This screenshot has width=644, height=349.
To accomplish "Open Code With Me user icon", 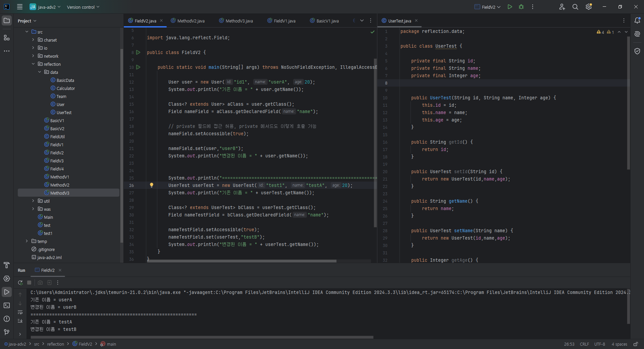I will 562,7.
